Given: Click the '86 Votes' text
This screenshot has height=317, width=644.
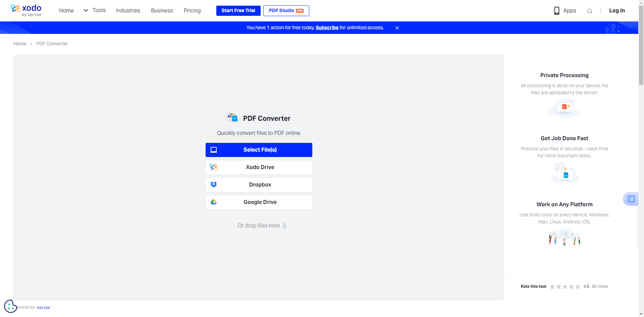Looking at the screenshot, I should 600,286.
